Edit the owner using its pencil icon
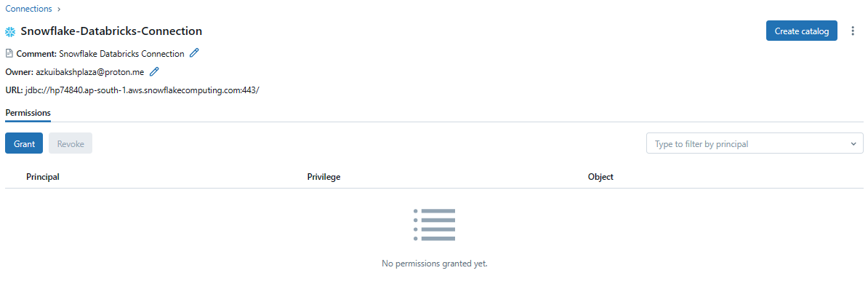 [154, 71]
